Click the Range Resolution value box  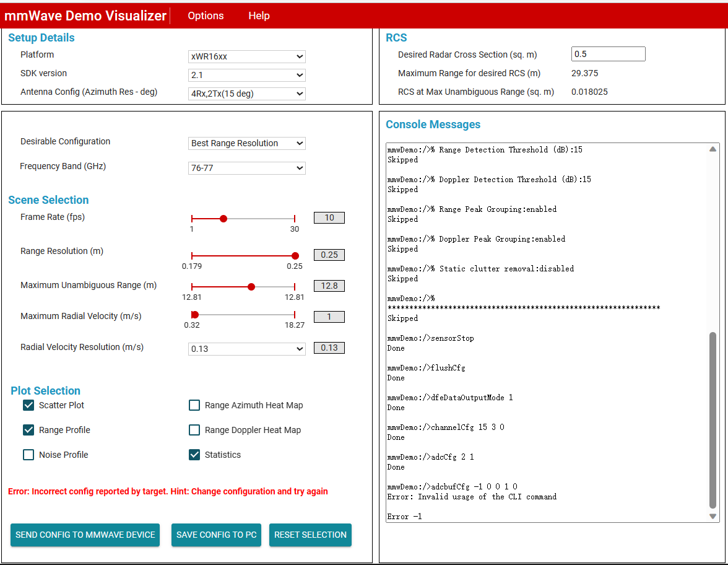(329, 255)
